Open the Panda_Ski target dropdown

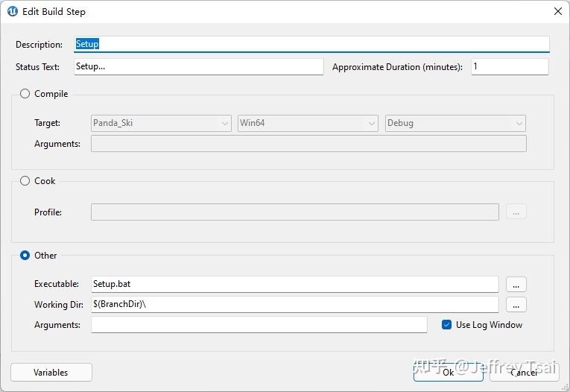coord(161,123)
